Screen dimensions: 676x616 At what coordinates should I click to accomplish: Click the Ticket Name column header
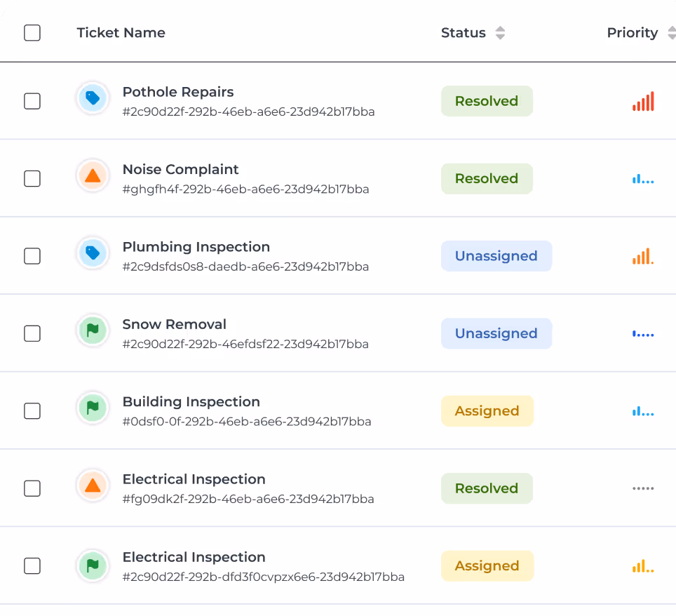coord(121,33)
